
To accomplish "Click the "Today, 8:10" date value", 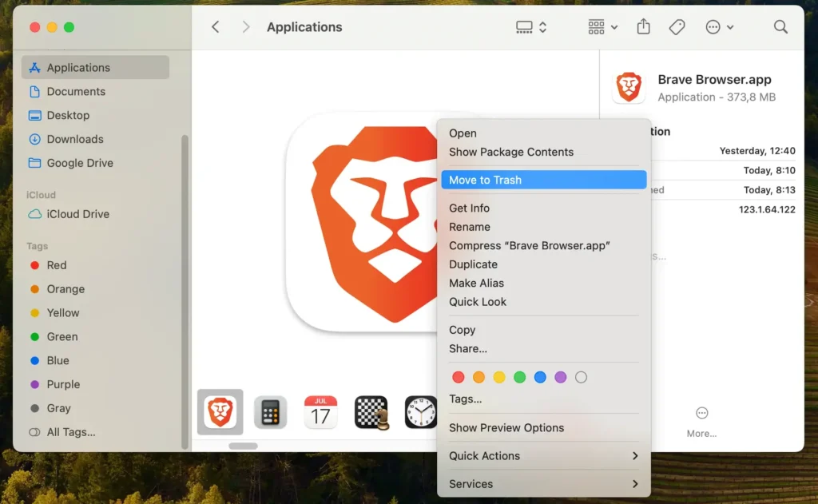I will tap(769, 171).
